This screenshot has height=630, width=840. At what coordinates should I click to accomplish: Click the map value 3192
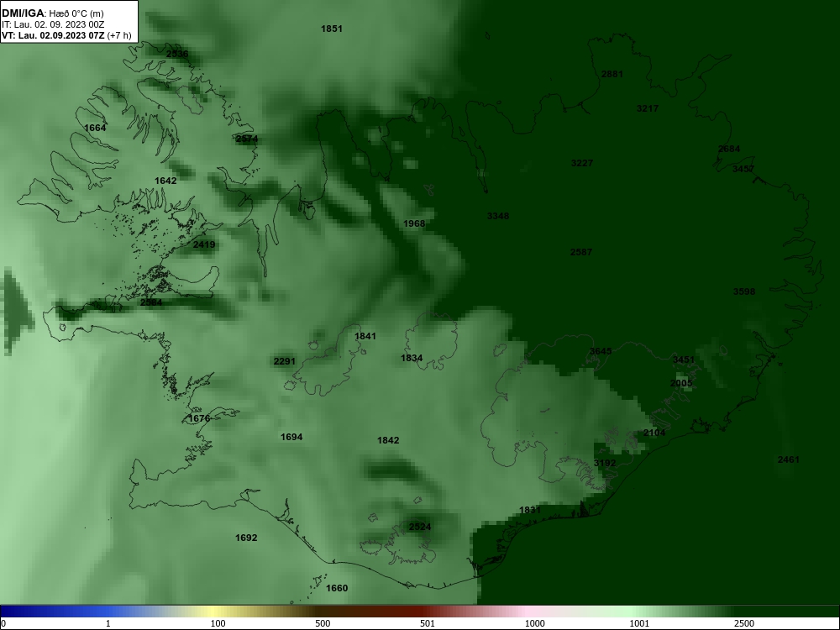605,464
